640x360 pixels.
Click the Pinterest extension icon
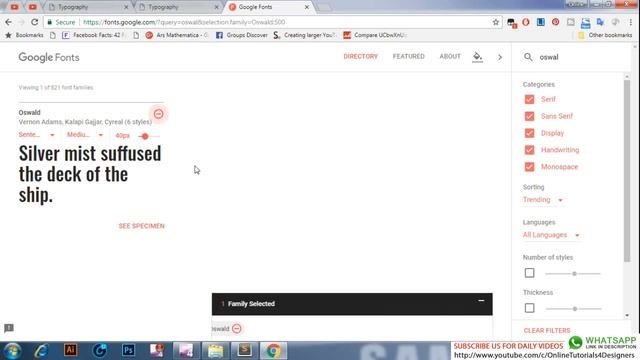[556, 22]
